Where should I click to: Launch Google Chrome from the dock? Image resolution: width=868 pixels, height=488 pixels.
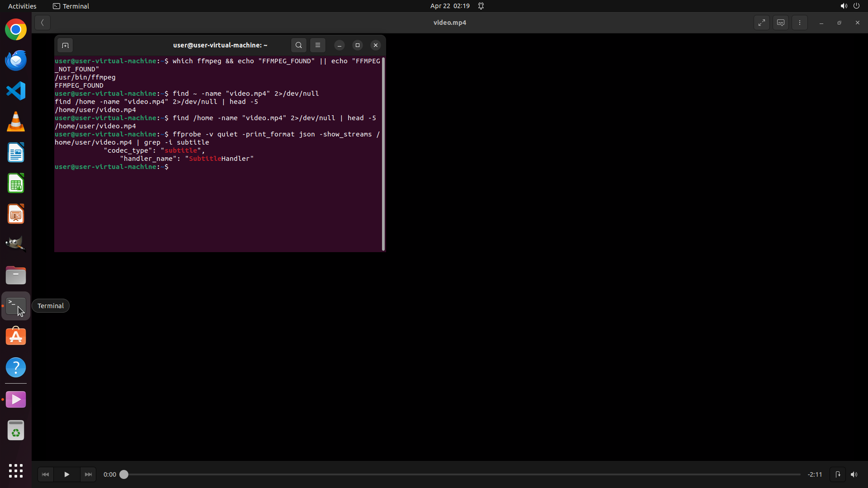click(16, 30)
